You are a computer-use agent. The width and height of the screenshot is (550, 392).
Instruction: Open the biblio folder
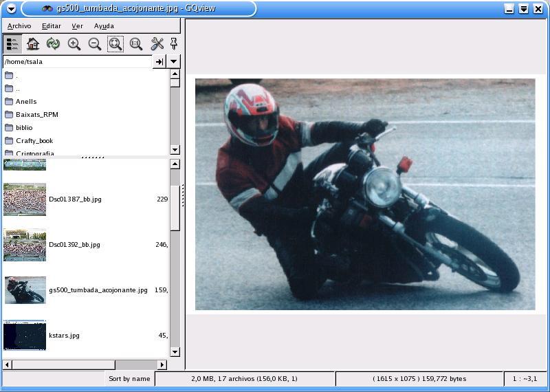click(24, 128)
